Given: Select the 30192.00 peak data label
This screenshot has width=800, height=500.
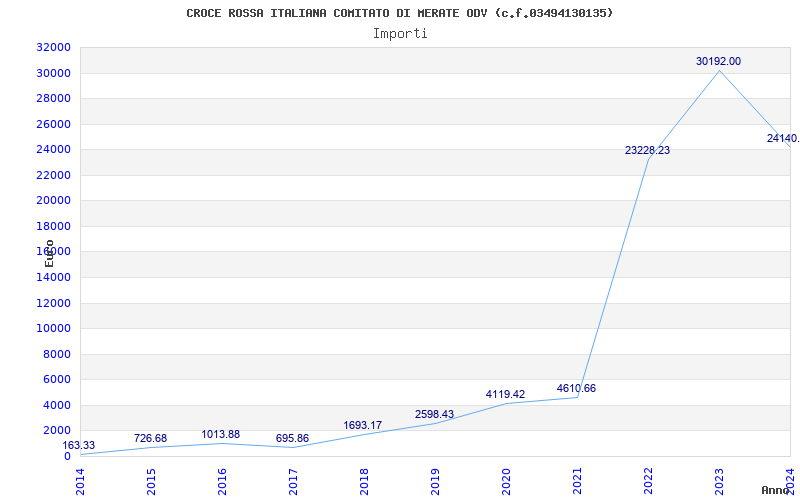Looking at the screenshot, I should (x=718, y=61).
